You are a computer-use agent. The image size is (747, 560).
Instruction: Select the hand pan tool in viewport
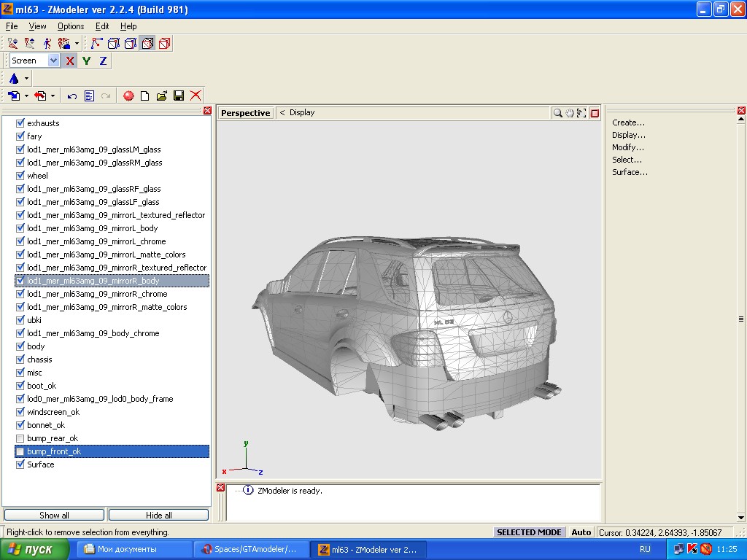(x=570, y=113)
